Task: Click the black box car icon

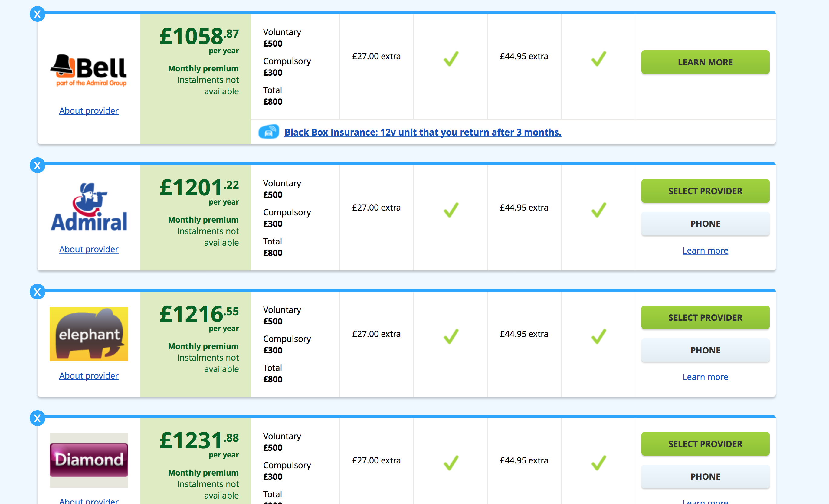Action: click(x=268, y=132)
